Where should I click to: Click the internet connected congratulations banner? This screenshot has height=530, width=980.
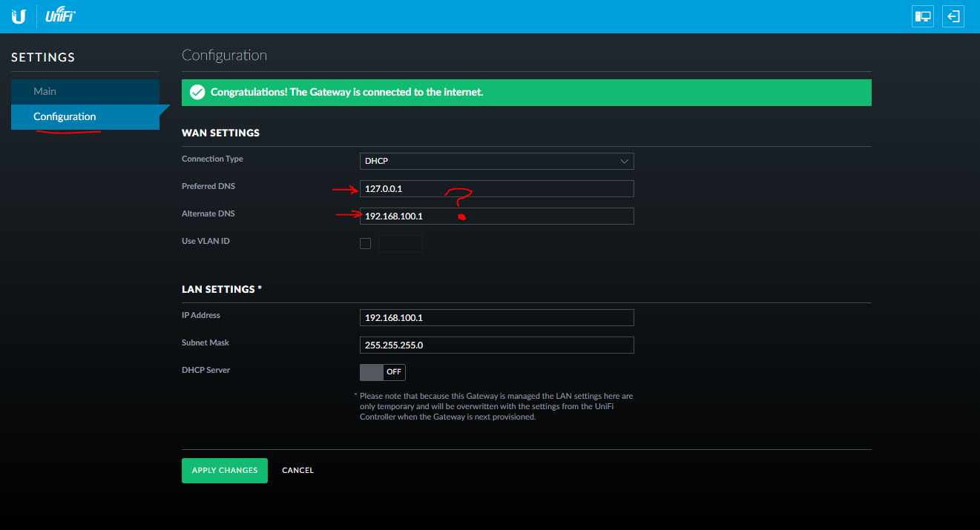point(526,93)
